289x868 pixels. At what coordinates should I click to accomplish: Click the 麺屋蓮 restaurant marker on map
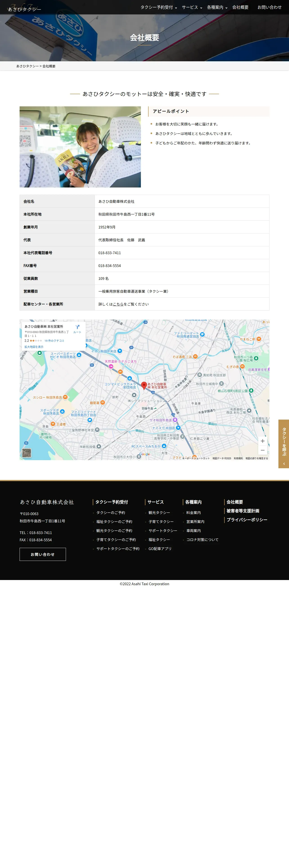tap(103, 402)
